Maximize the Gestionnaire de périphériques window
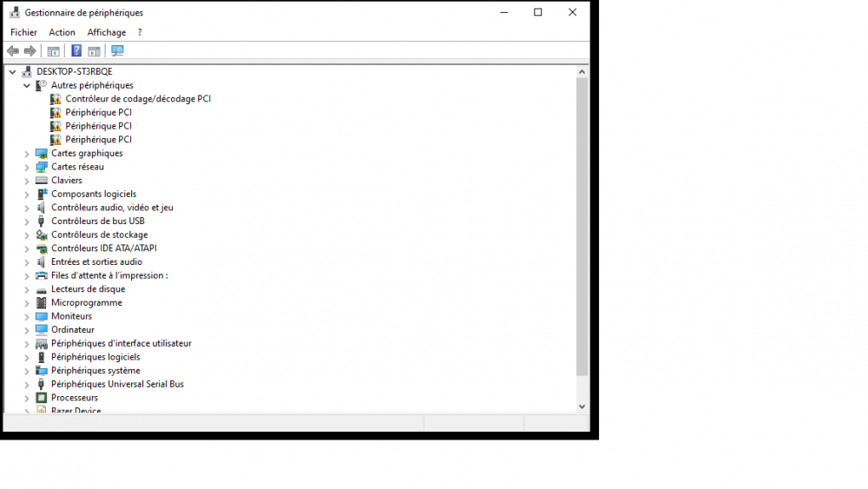Image resolution: width=868 pixels, height=489 pixels. point(537,12)
